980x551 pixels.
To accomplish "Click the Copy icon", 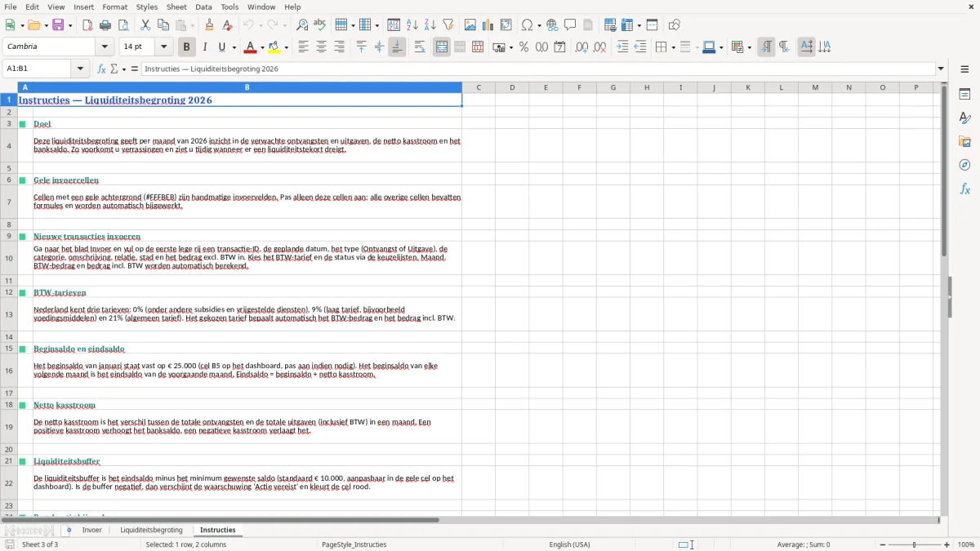I will tap(163, 25).
